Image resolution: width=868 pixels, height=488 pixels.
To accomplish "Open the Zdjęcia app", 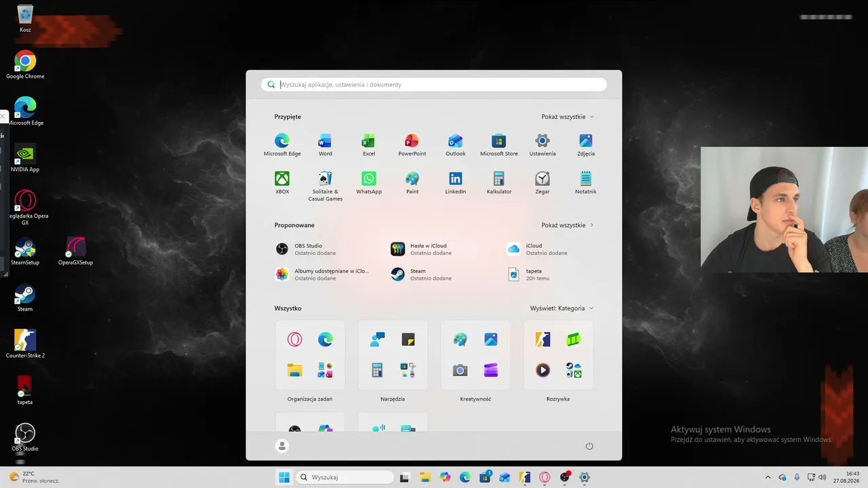I will point(586,145).
